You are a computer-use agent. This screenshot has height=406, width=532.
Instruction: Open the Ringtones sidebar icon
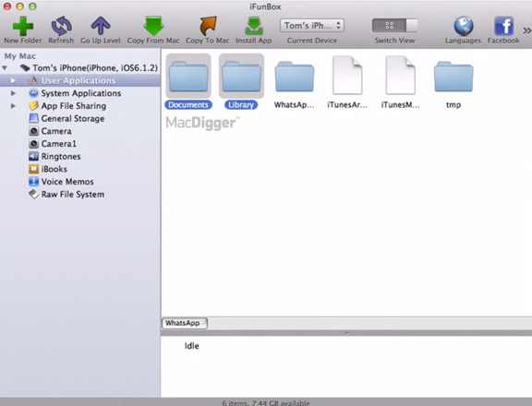(33, 156)
